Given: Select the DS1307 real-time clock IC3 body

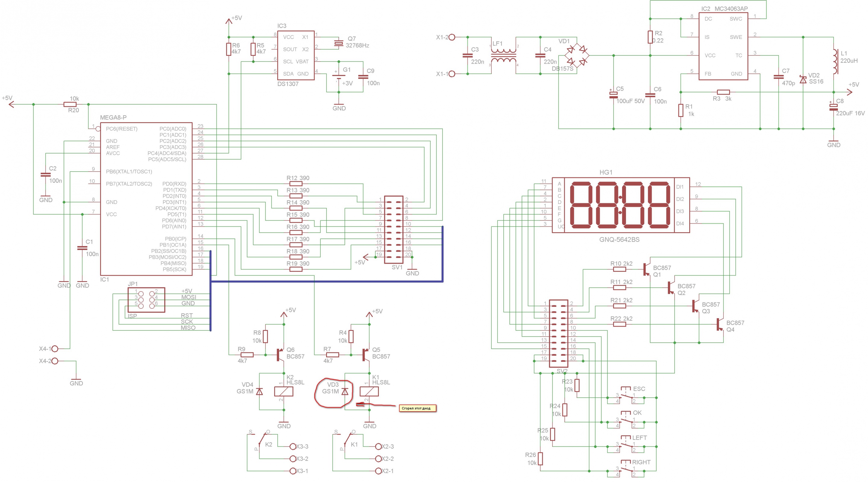Looking at the screenshot, I should [x=295, y=55].
